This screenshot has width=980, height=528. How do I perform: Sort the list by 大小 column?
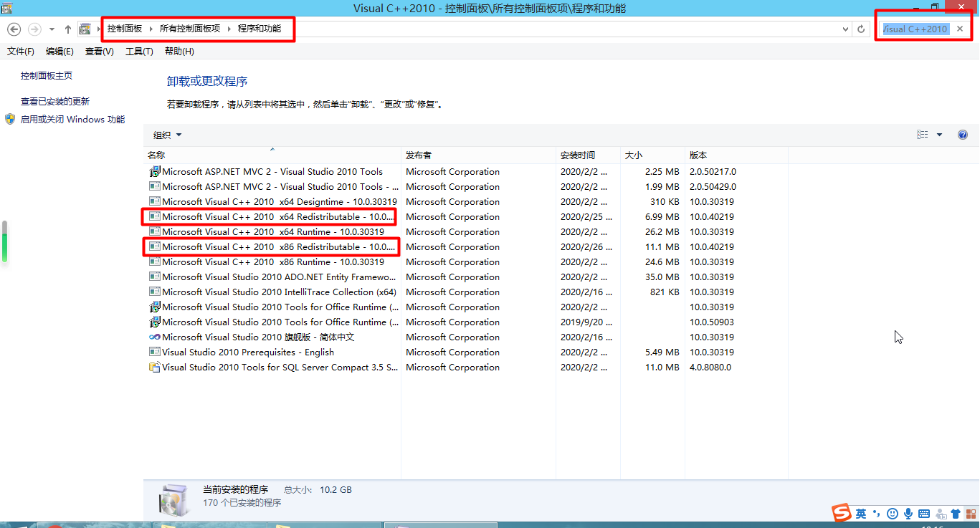(652, 155)
